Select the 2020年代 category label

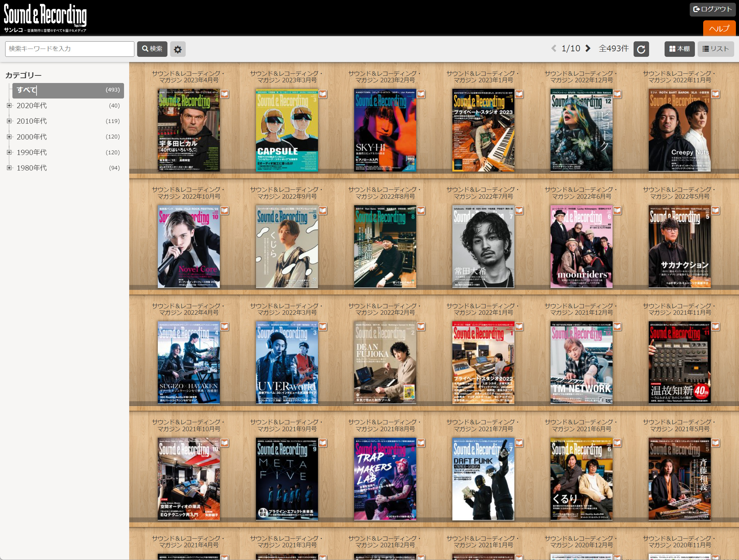point(32,105)
